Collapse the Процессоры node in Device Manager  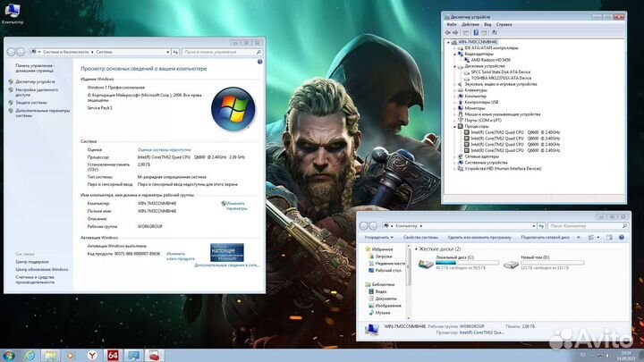(454, 126)
